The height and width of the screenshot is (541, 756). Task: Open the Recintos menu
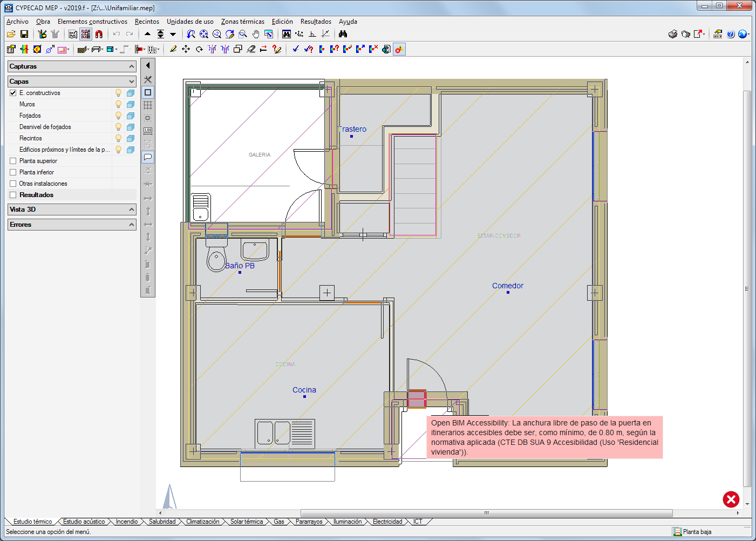(x=147, y=22)
